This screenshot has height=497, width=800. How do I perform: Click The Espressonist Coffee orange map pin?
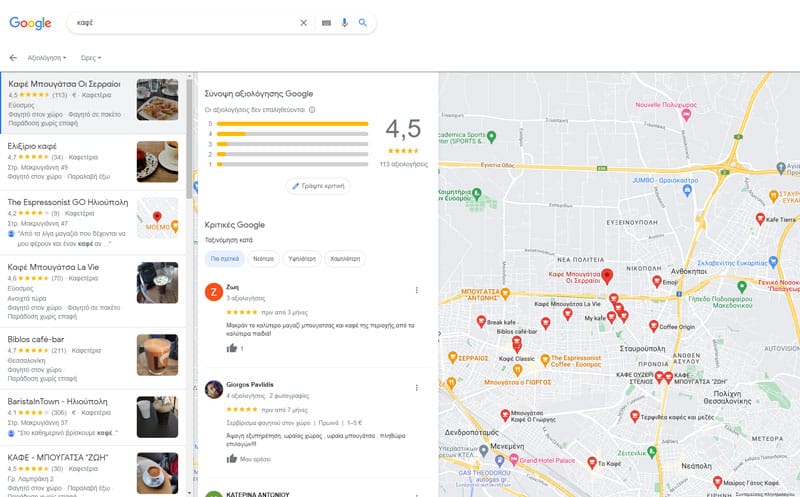(x=545, y=360)
